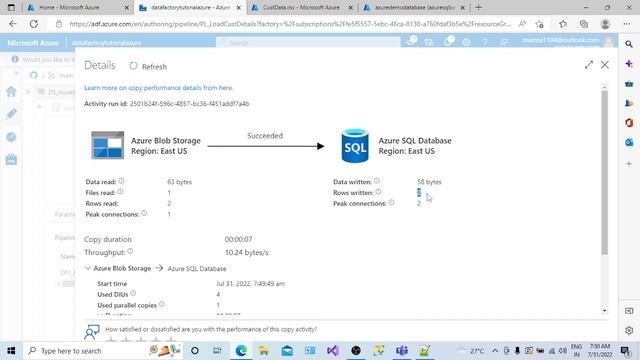640x360 pixels.
Task: Open the Windows Start menu
Action: (11, 351)
